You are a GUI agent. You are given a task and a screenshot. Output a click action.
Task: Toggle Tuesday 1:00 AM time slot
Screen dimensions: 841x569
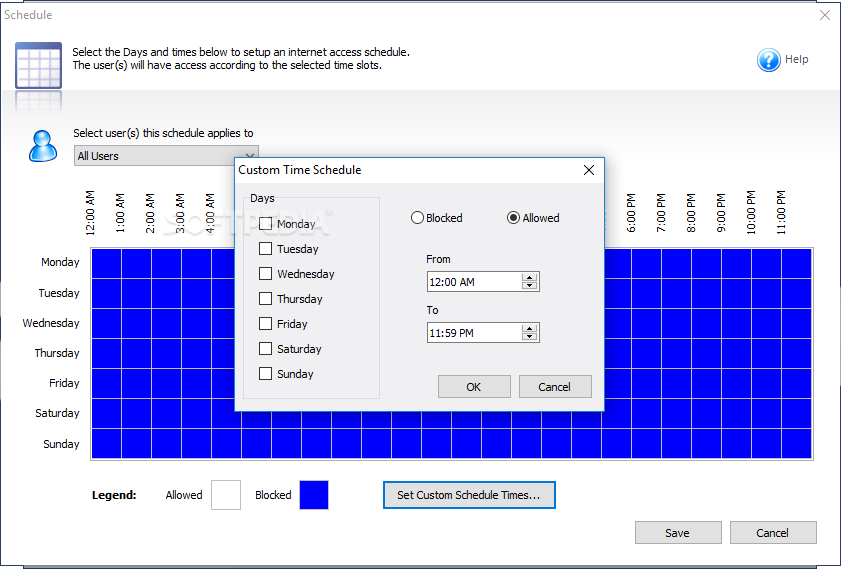(136, 293)
